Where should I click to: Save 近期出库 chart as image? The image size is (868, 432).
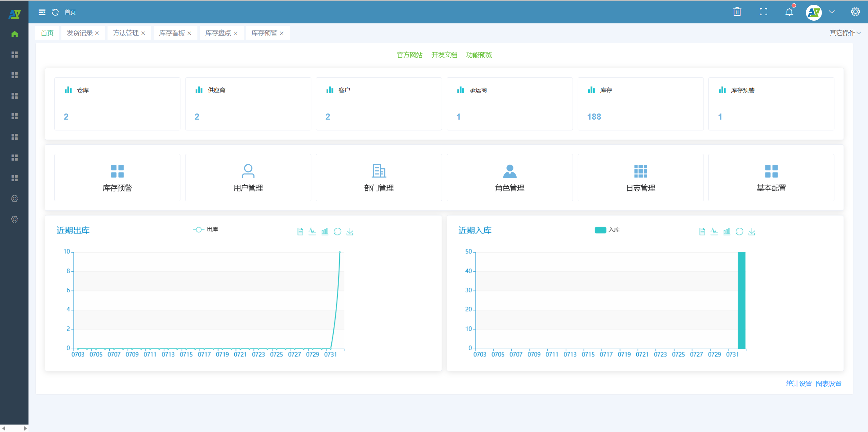[x=350, y=231]
